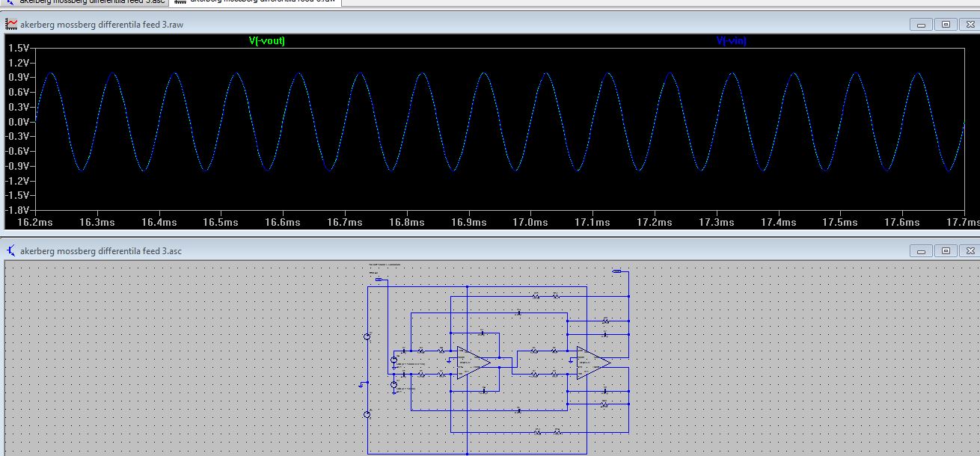Click the 1.5V vertical axis label

pyautogui.click(x=18, y=48)
